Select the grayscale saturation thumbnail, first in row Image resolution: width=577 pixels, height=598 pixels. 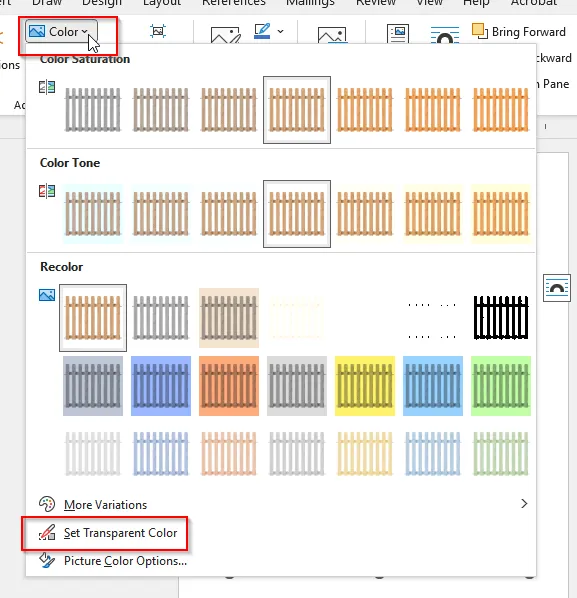coord(93,110)
